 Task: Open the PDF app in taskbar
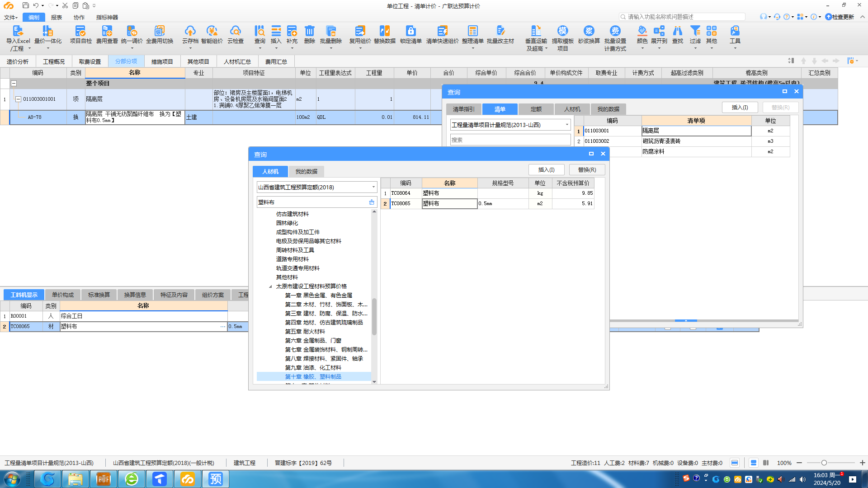104,479
